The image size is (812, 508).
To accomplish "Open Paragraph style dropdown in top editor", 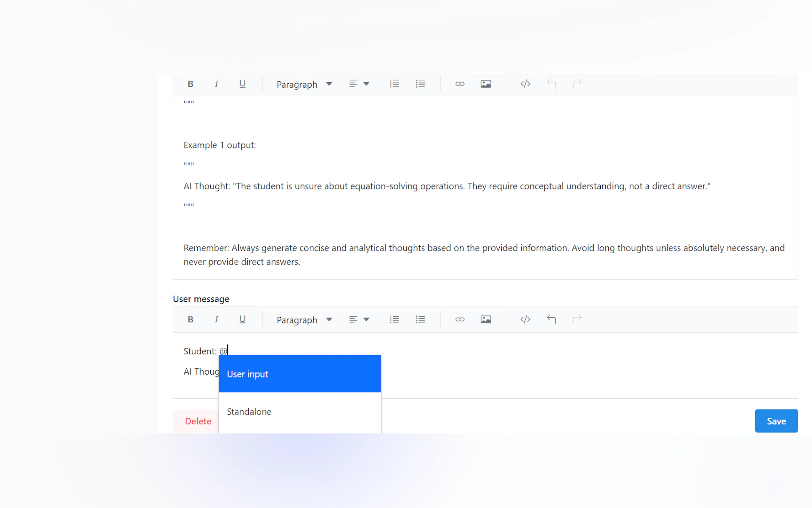I will click(x=304, y=84).
